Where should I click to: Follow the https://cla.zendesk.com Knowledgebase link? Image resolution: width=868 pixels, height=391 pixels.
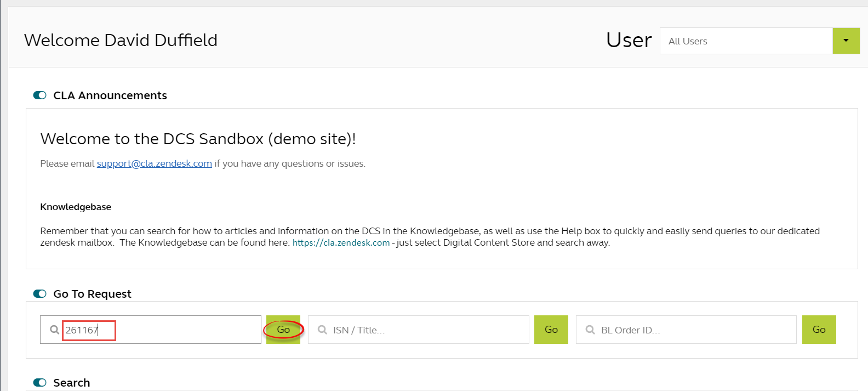[341, 243]
